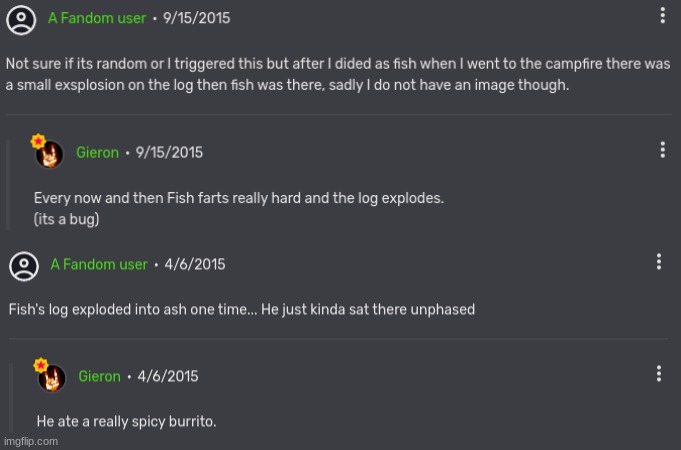
Task: Click Gieron's avatar on the 4/6/2015 reply
Action: click(x=50, y=377)
